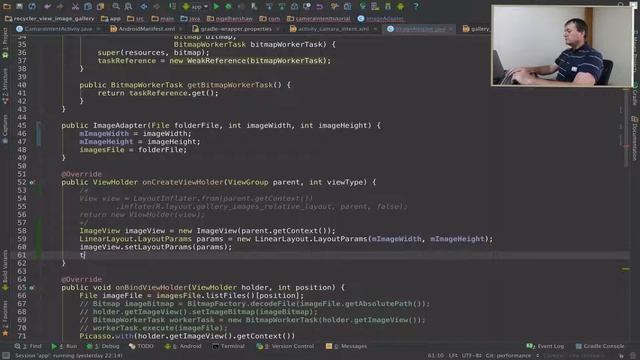Open the Event Log
This screenshot has height=360, width=640.
(545, 346)
